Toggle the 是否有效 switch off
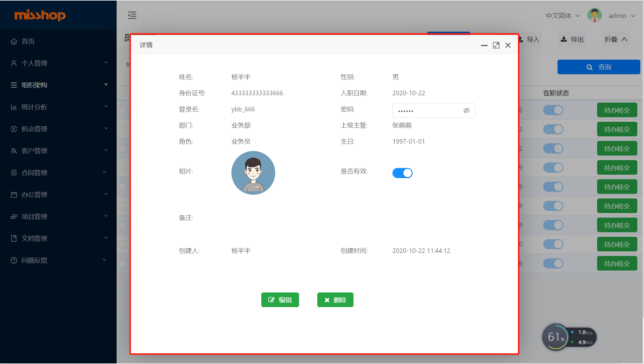This screenshot has width=644, height=364. 402,173
